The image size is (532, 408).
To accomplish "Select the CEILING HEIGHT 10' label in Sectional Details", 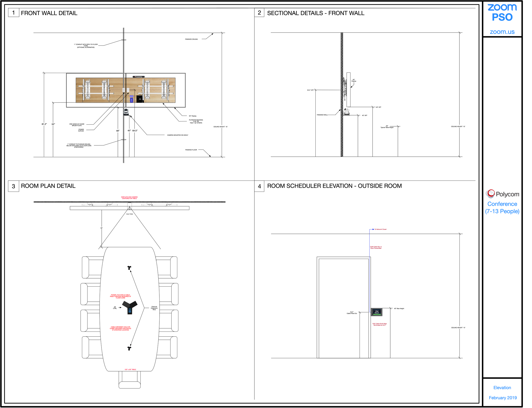I will tap(458, 127).
